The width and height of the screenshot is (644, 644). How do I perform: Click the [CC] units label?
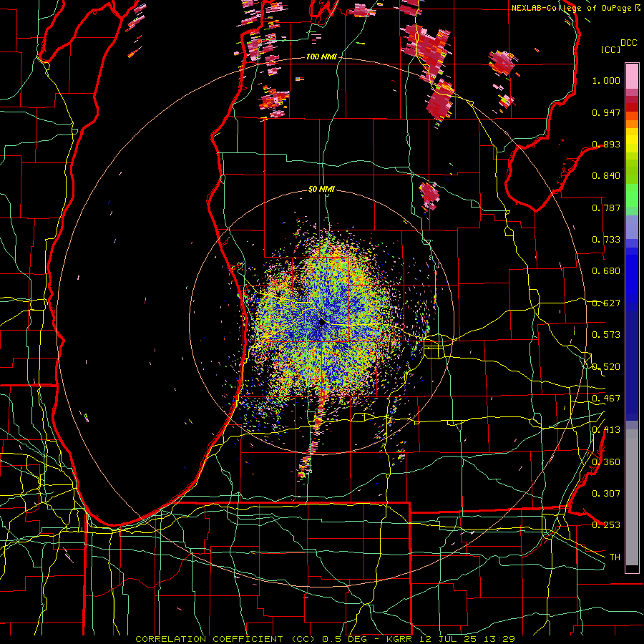tap(611, 49)
